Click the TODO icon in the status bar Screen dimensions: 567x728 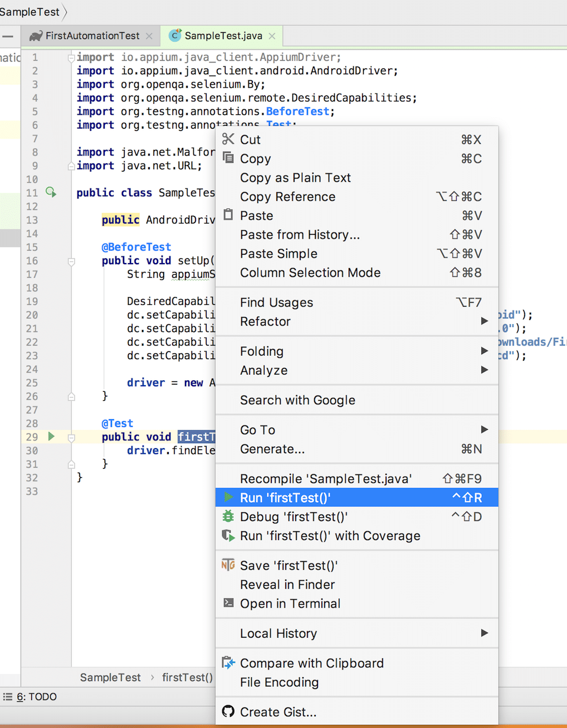pyautogui.click(x=7, y=697)
